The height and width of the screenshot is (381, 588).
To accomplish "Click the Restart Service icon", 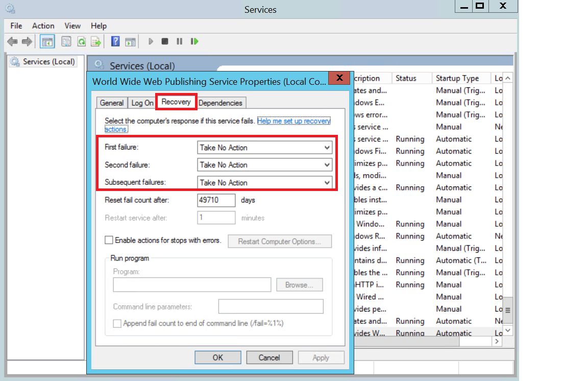I will (x=194, y=41).
